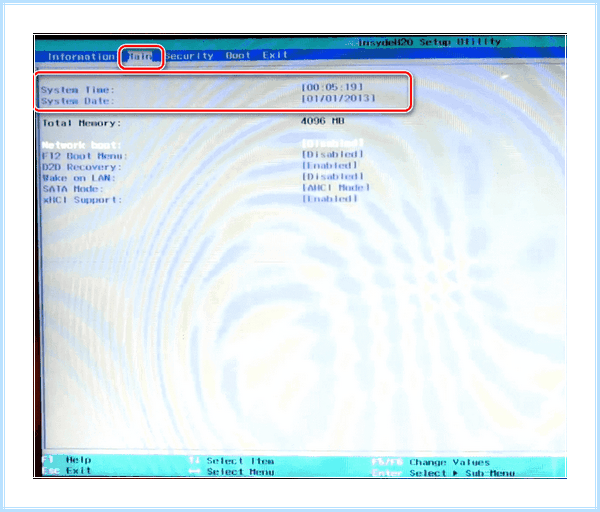Click the 4096 MB memory value
Viewport: 600px width, 512px height.
pyautogui.click(x=322, y=121)
